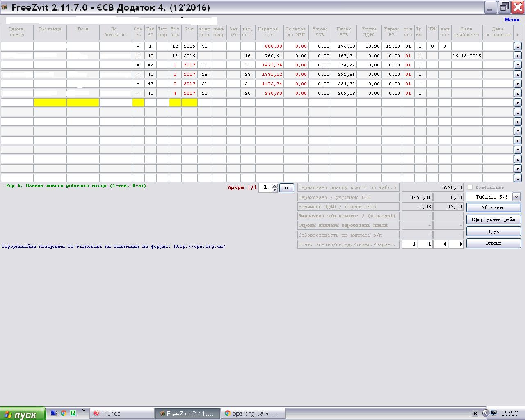
Task: Click the network icon in system tray
Action: [494, 413]
